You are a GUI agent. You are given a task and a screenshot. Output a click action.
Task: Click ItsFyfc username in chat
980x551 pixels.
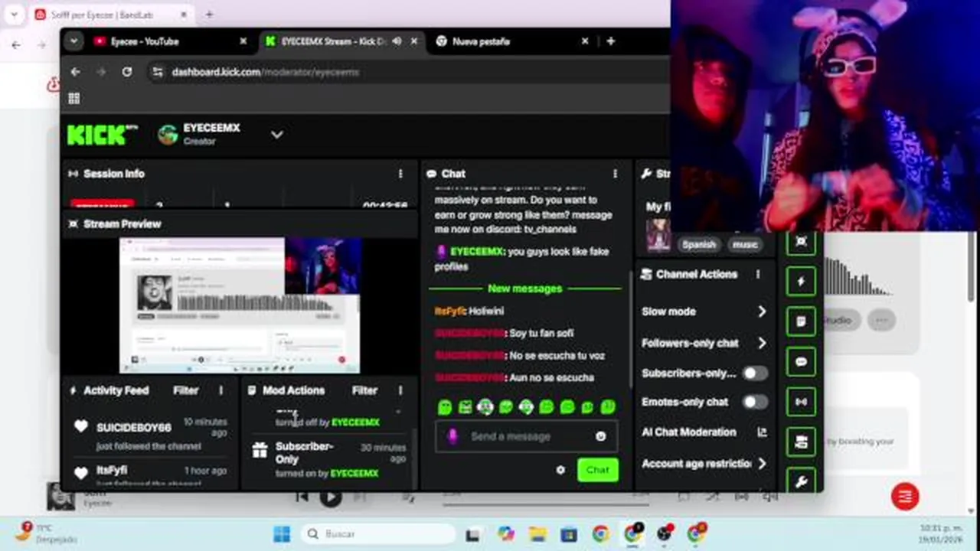(450, 311)
